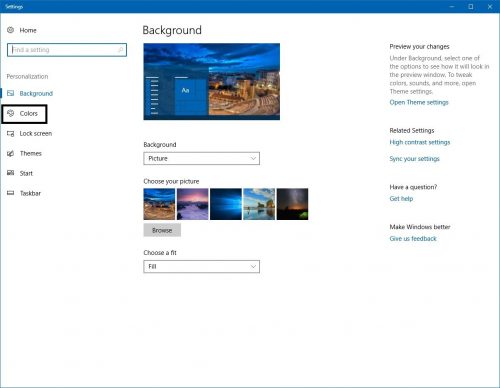Select the blue Windows logo picture thumbnail

tap(226, 204)
